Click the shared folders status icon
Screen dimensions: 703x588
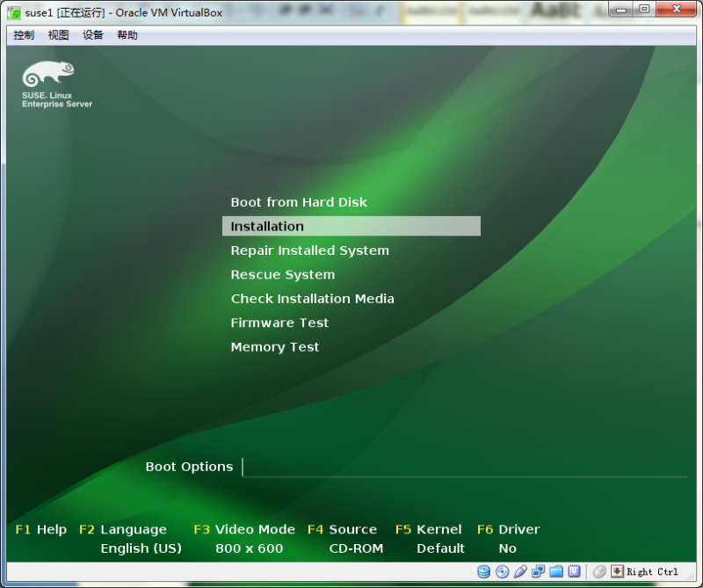[556, 571]
